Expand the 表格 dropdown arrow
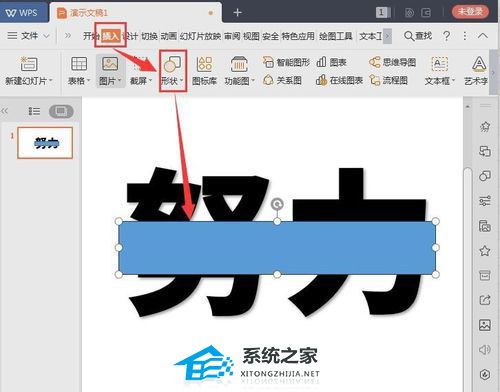The width and height of the screenshot is (500, 392). pyautogui.click(x=89, y=80)
